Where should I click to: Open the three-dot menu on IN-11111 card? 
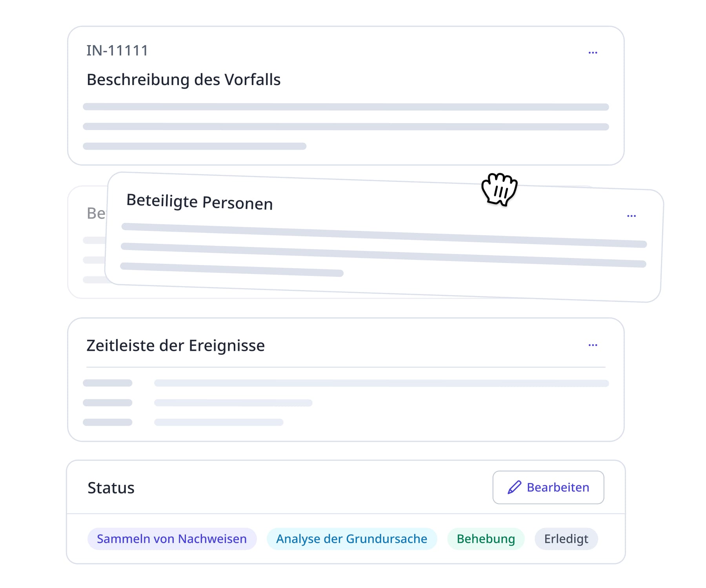(593, 53)
